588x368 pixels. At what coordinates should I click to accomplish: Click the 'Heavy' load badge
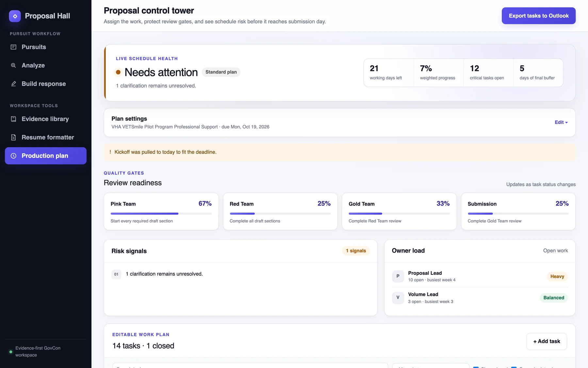(557, 276)
